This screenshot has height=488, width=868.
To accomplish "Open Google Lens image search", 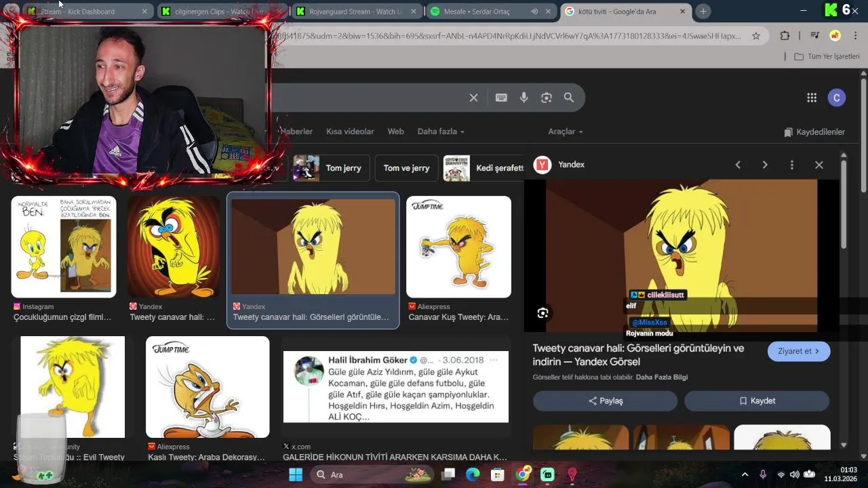I will click(547, 98).
